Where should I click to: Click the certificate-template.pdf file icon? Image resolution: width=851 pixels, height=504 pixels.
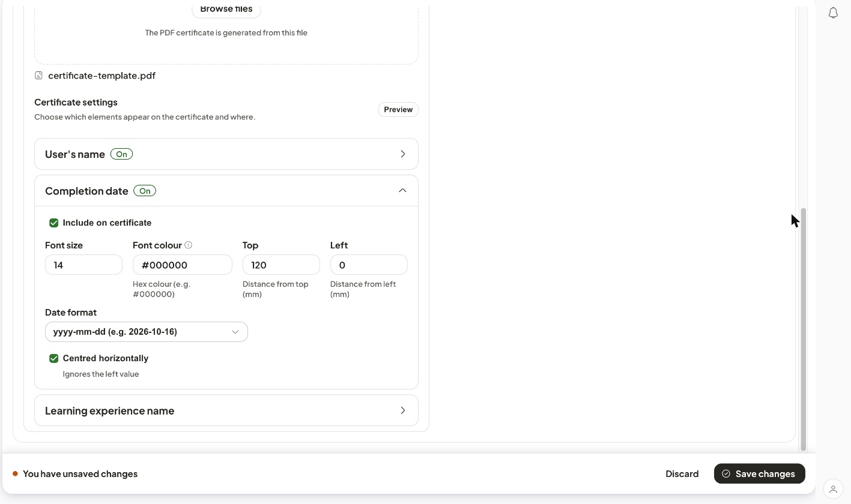click(x=38, y=76)
